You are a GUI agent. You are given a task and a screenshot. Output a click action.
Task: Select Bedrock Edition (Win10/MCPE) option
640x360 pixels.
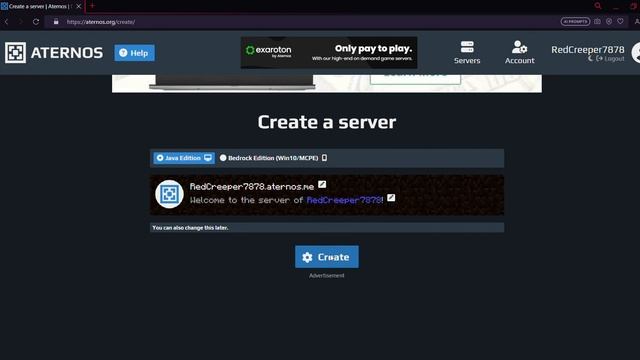273,158
